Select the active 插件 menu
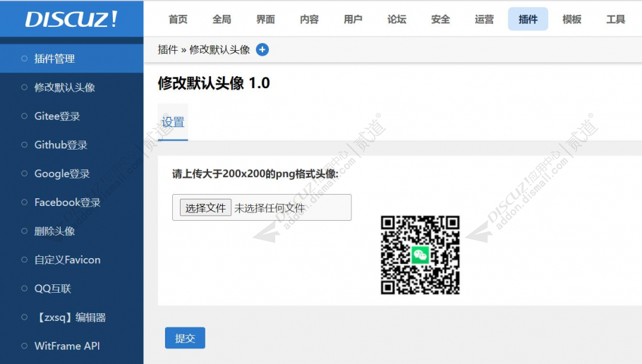The image size is (642, 364). point(528,19)
